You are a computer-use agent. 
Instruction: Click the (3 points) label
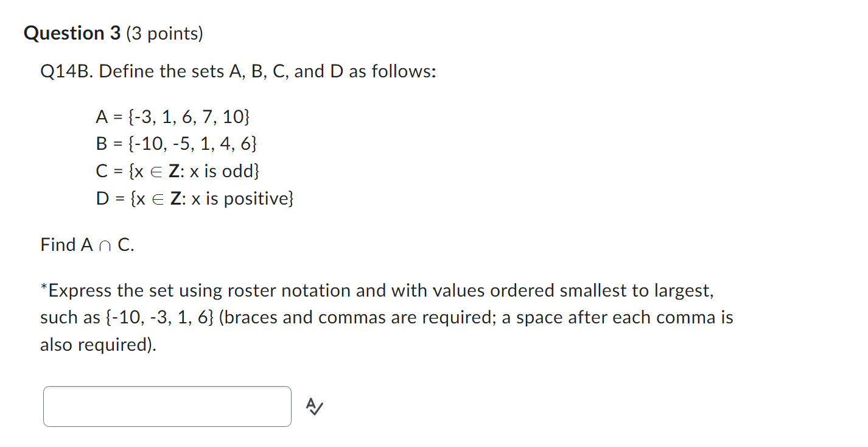166,33
